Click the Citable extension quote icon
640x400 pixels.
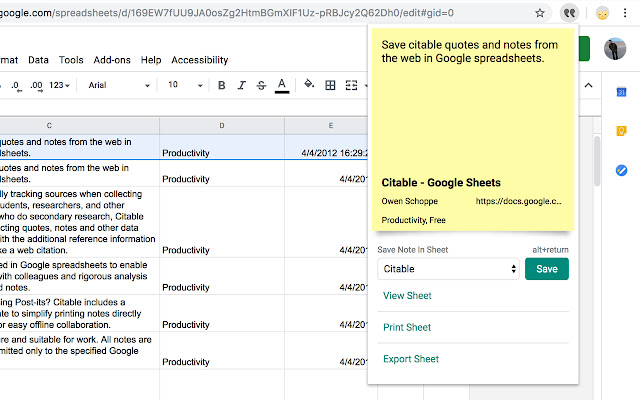569,13
